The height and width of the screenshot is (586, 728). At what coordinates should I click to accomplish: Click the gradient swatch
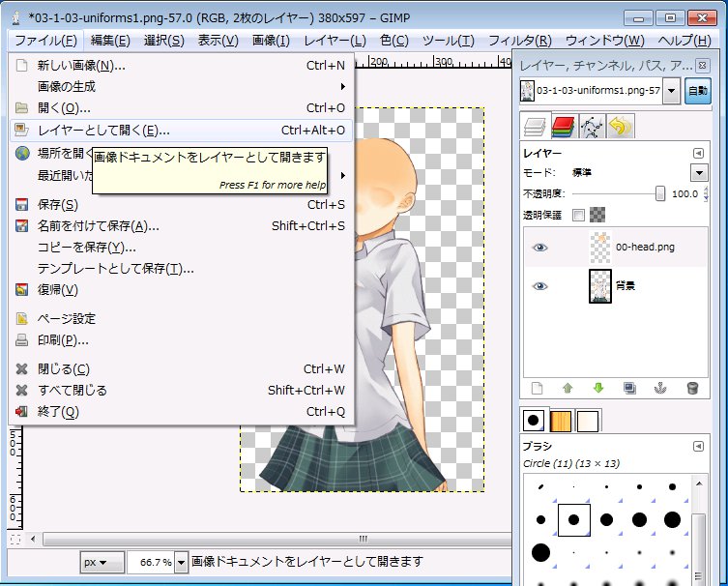[587, 421]
